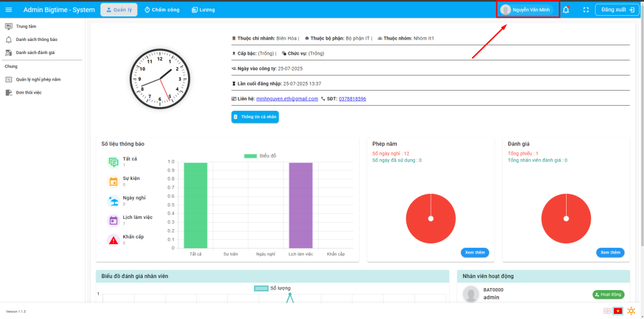This screenshot has width=644, height=319.
Task: Toggle fullscreen mode icon
Action: (586, 9)
